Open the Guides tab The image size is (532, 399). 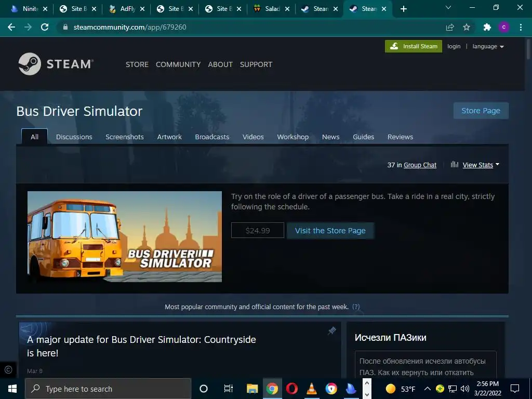click(363, 137)
